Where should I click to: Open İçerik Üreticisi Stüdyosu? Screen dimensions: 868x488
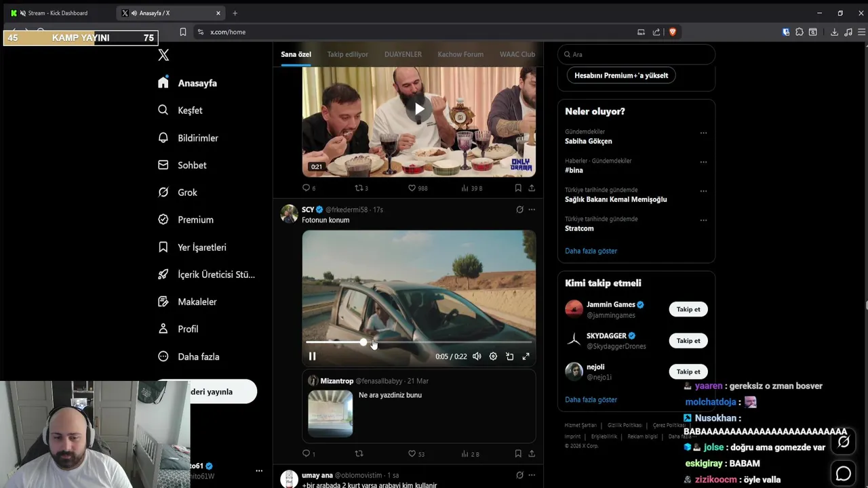[206, 274]
